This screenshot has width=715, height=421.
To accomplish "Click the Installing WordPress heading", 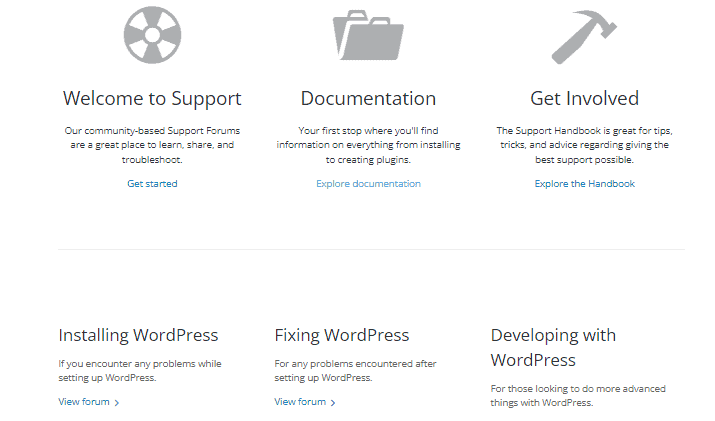I will [138, 335].
